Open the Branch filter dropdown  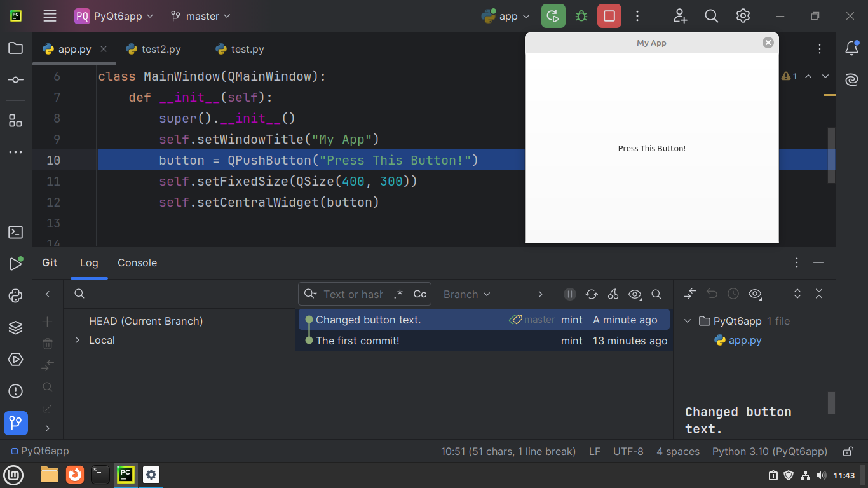[x=467, y=294]
